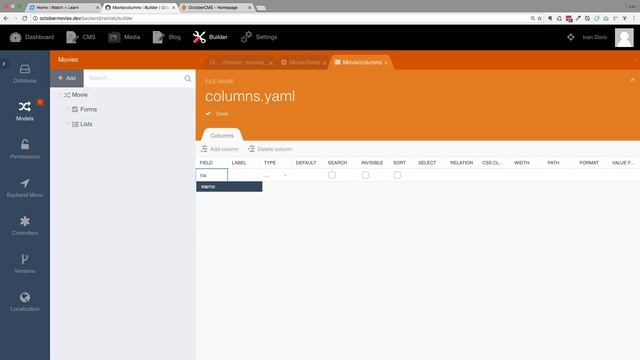Click the WIDTH column header

click(522, 163)
